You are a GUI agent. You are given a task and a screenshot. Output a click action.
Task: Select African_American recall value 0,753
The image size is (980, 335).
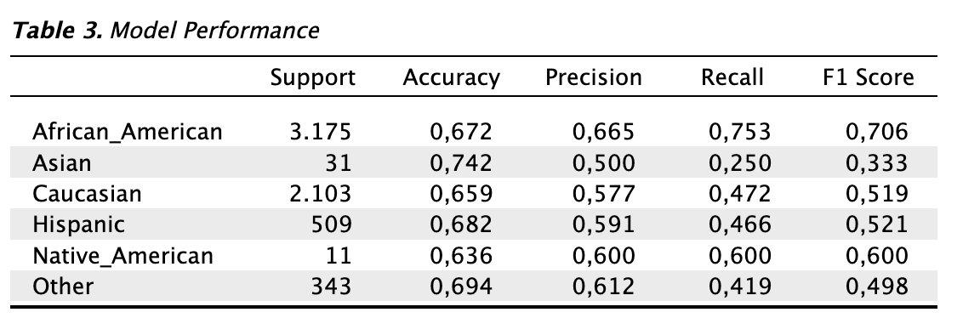click(x=740, y=133)
